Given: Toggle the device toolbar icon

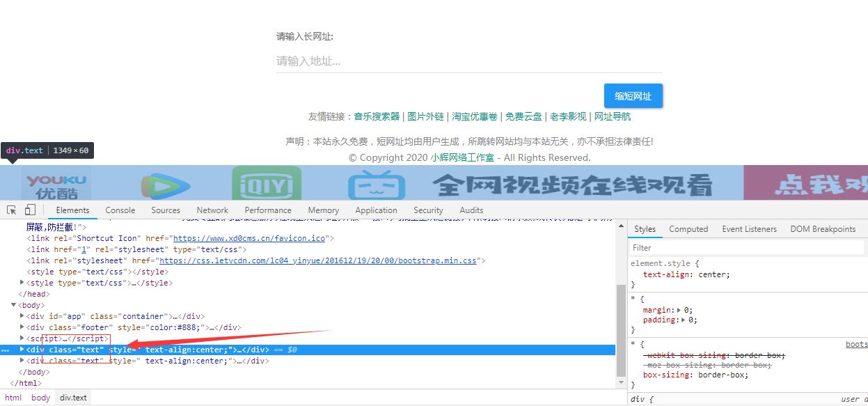Looking at the screenshot, I should pyautogui.click(x=30, y=210).
